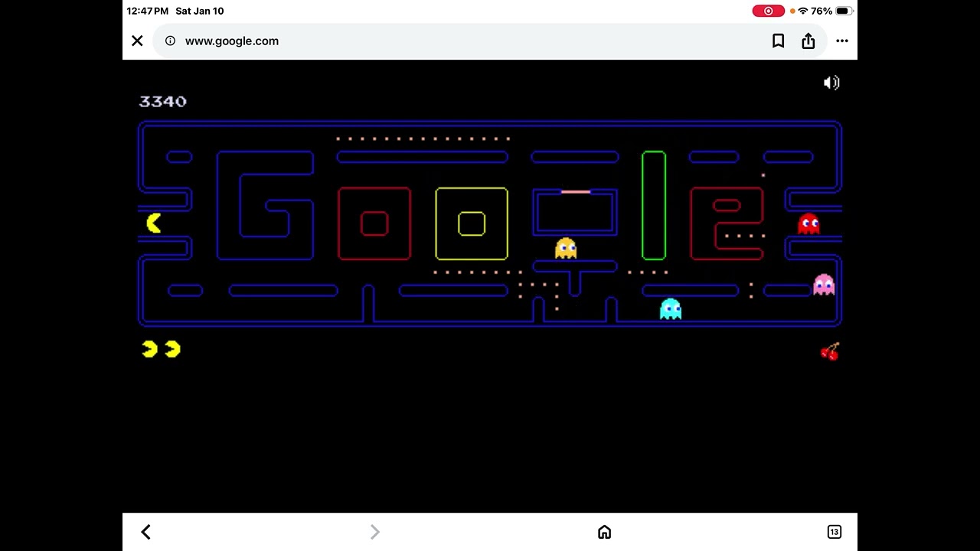
Task: Mute the game sound with speaker icon
Action: (x=831, y=83)
